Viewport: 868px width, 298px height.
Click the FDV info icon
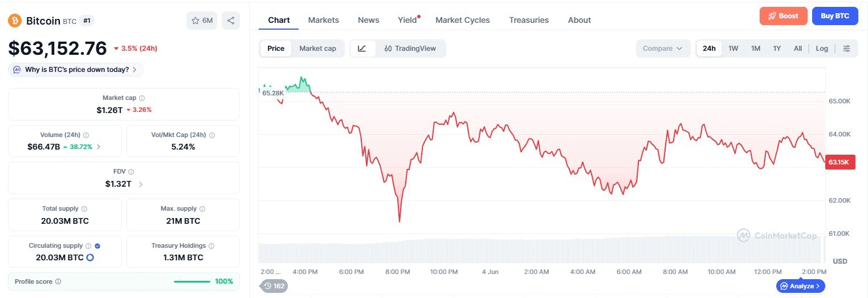131,171
